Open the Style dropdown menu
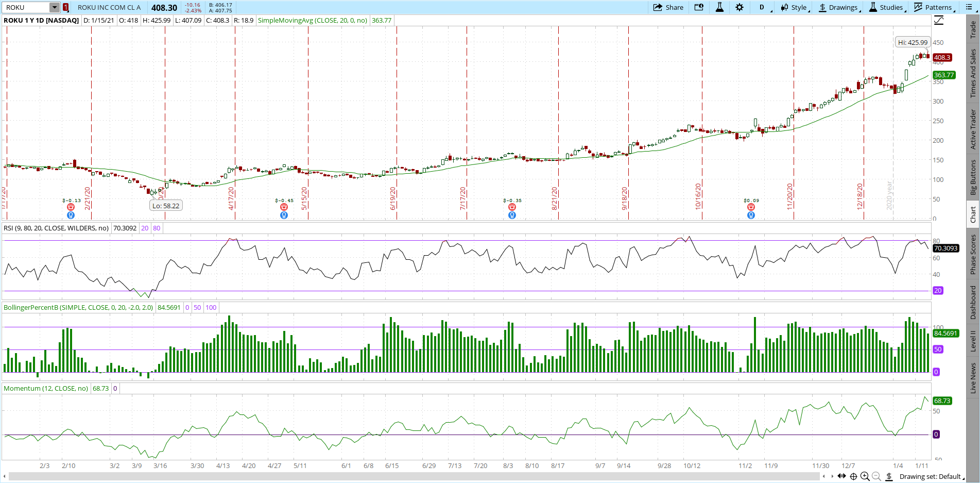 click(795, 7)
